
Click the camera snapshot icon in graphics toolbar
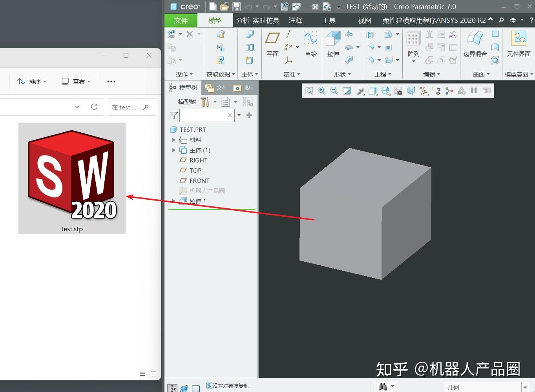[x=398, y=90]
